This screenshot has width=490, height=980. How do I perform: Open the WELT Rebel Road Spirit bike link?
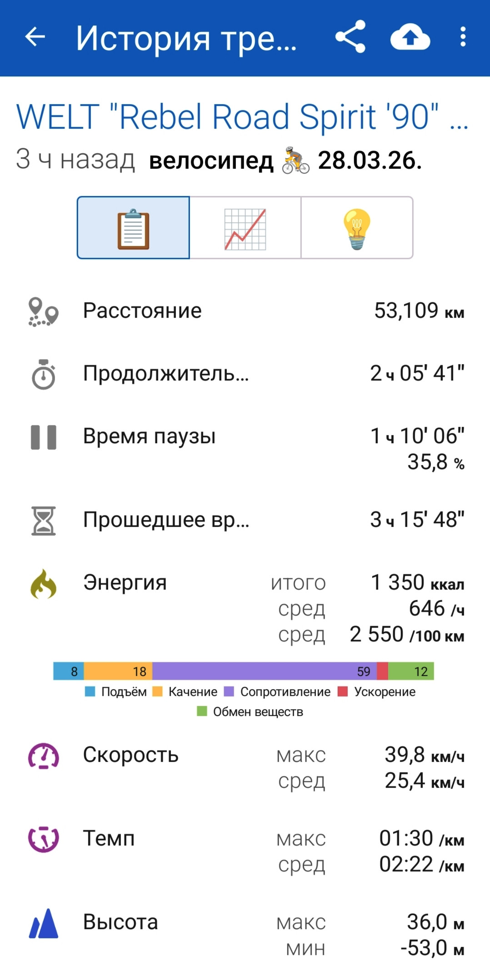[x=242, y=117]
